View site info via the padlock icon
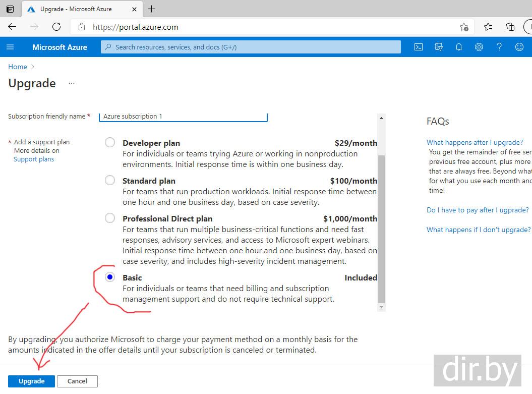The width and height of the screenshot is (532, 394). (81, 27)
